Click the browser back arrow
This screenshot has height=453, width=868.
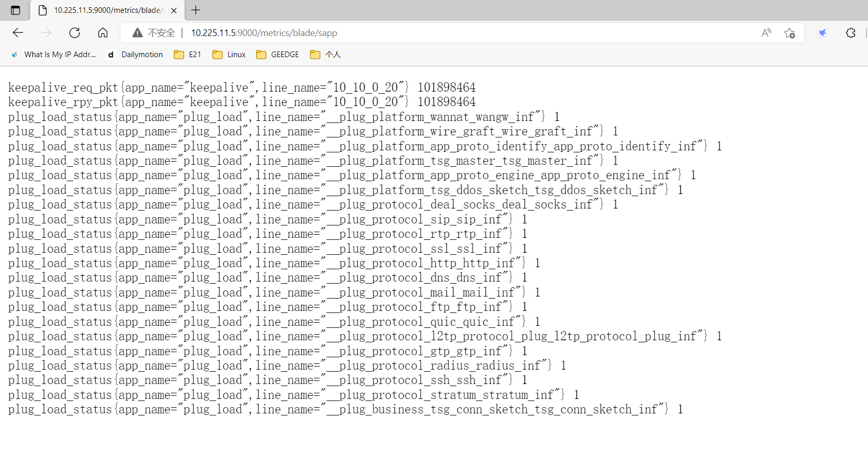point(18,33)
